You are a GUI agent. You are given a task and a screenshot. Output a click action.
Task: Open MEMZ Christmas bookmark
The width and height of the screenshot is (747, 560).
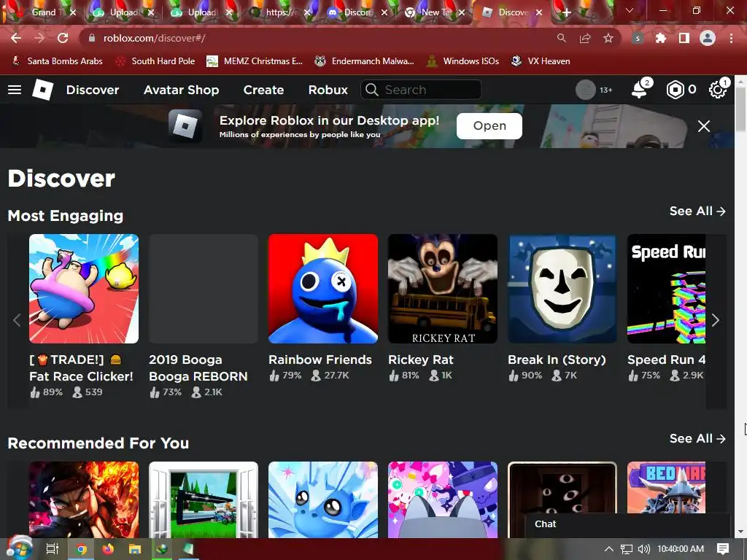point(255,61)
